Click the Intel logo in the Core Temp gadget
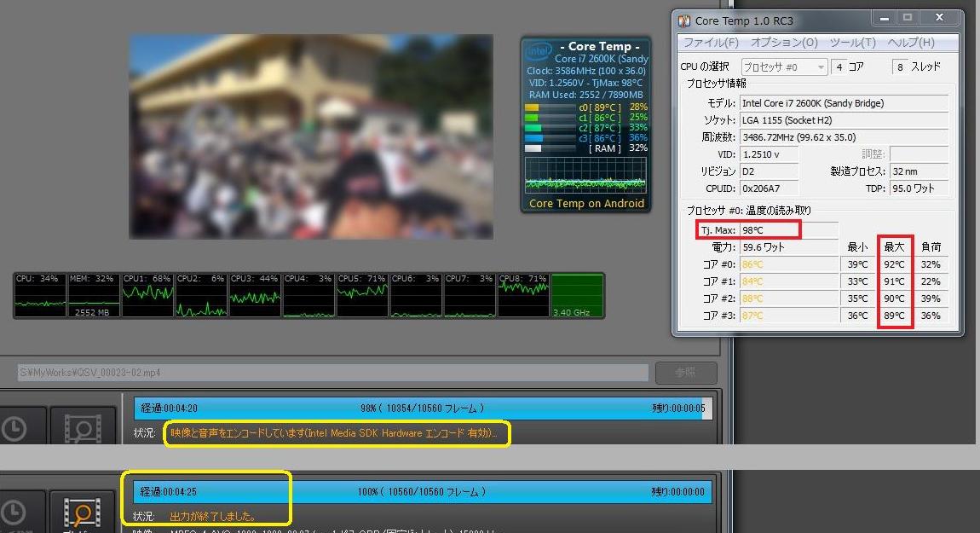The height and width of the screenshot is (533, 980). 538,50
